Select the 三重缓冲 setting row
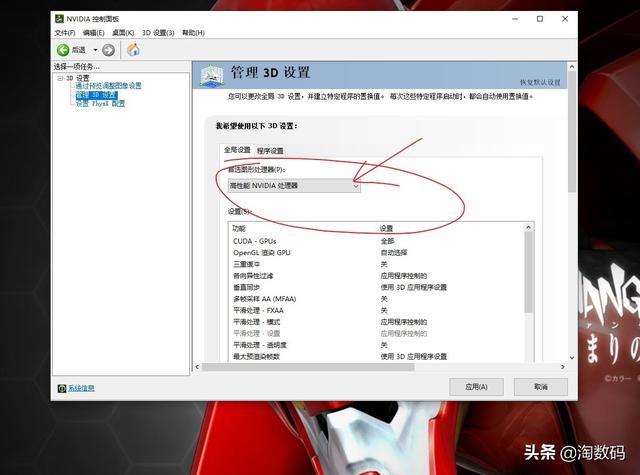This screenshot has width=640, height=475. point(378,264)
